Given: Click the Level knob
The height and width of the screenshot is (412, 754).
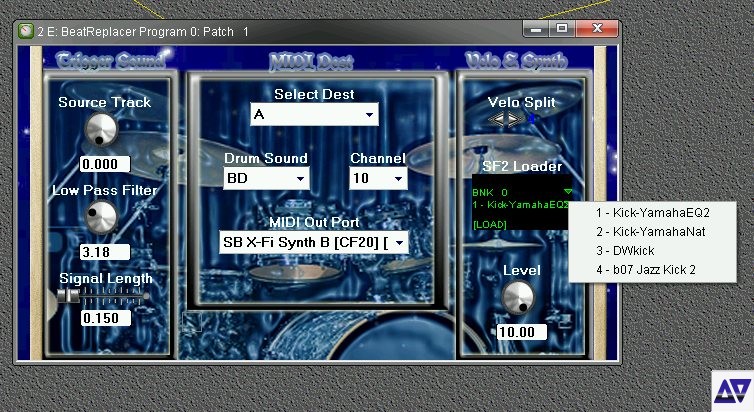Looking at the screenshot, I should click(516, 297).
